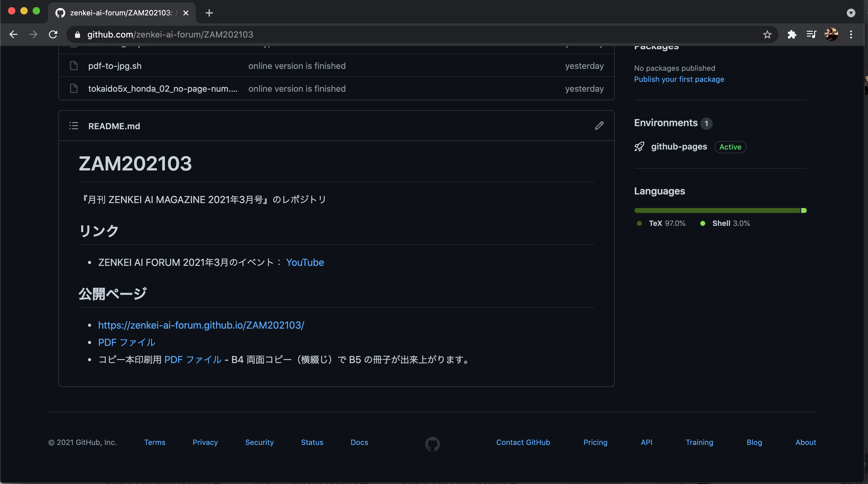
Task: Open the standalone PDF ファイル link
Action: click(x=127, y=342)
